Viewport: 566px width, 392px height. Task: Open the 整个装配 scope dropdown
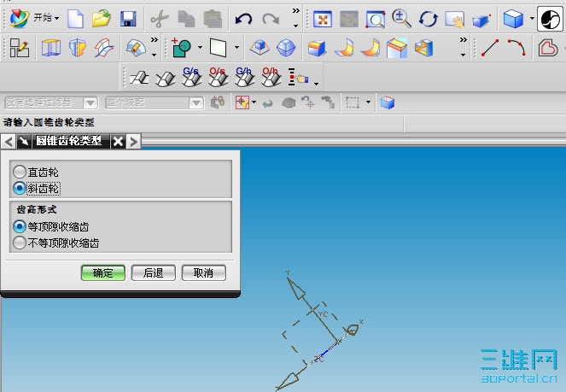(196, 103)
